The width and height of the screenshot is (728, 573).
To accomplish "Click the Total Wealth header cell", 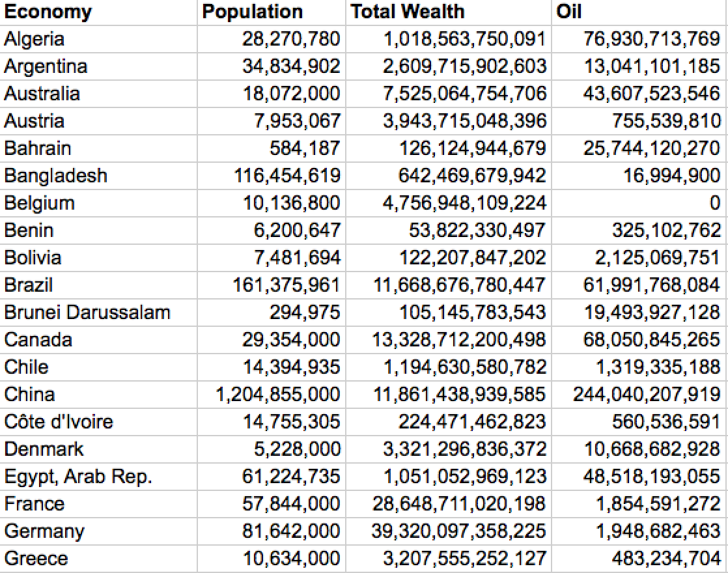I will click(408, 12).
